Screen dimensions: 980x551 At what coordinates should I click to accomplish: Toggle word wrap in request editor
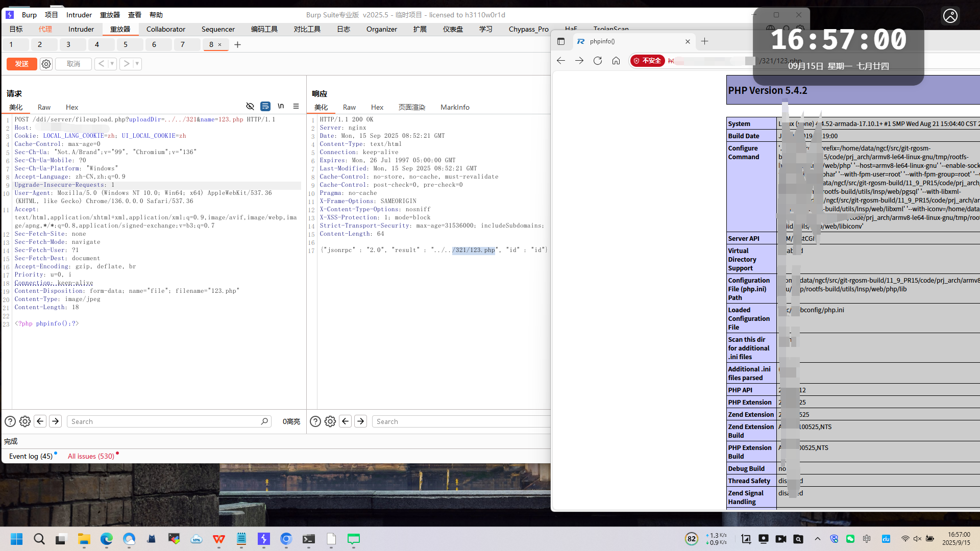[265, 106]
